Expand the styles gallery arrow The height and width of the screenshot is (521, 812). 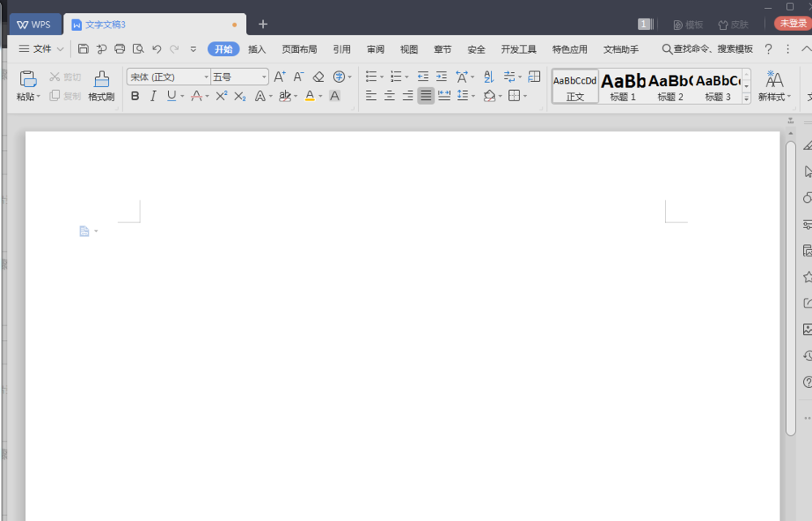(747, 97)
